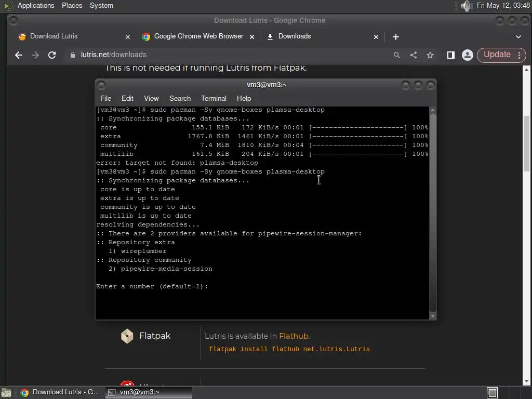Click the Flatpak heading text
Viewport: 532px width, 399px height.
coord(155,336)
